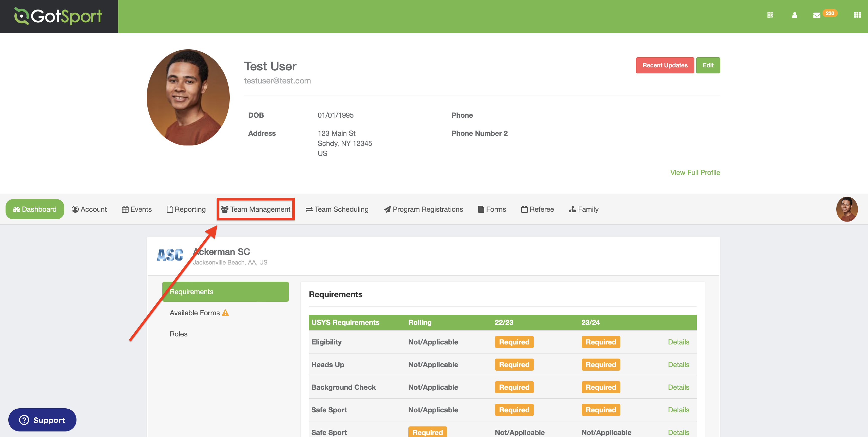Click the Test User name heading

(x=270, y=66)
